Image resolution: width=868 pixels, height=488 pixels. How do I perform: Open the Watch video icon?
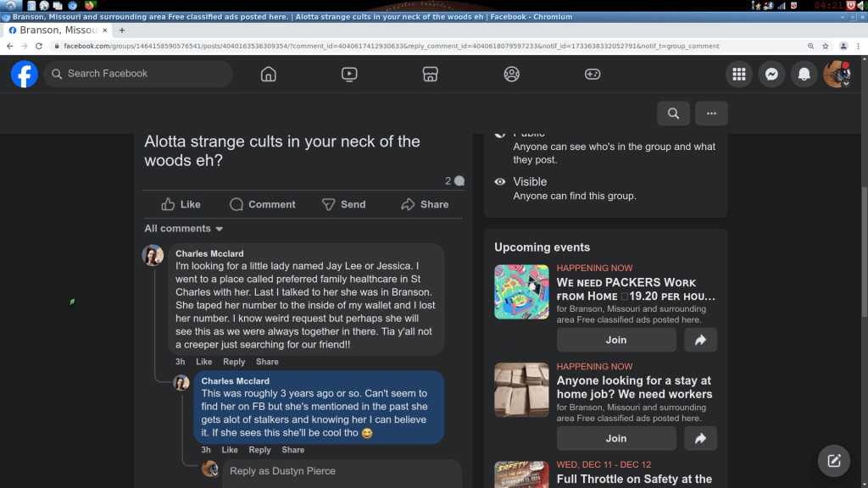point(349,75)
